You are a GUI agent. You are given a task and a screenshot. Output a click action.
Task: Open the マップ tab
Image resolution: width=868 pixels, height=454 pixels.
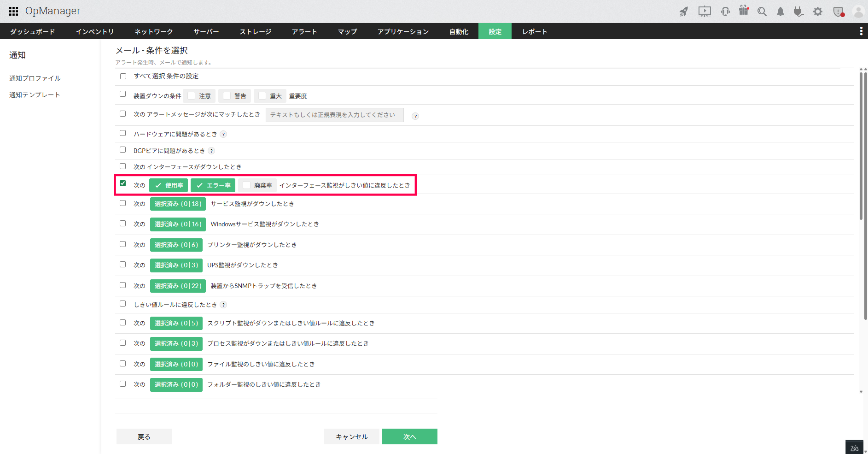pos(348,31)
